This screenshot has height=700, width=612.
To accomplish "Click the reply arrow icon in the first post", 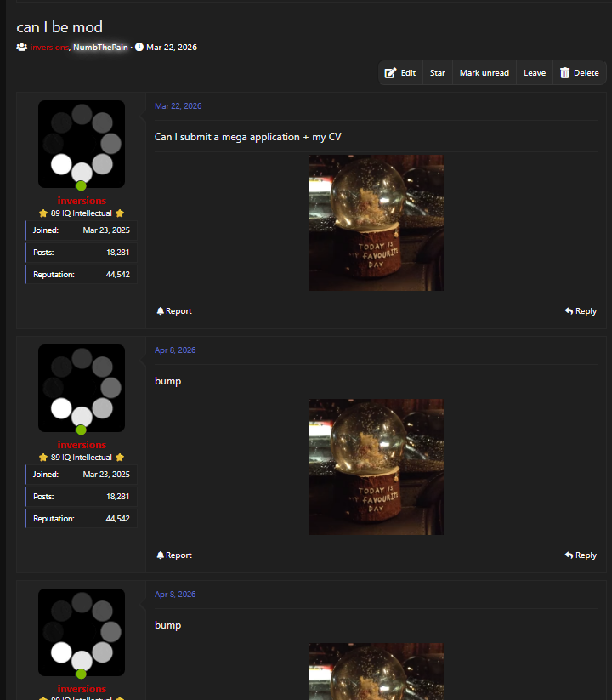I will coord(569,310).
